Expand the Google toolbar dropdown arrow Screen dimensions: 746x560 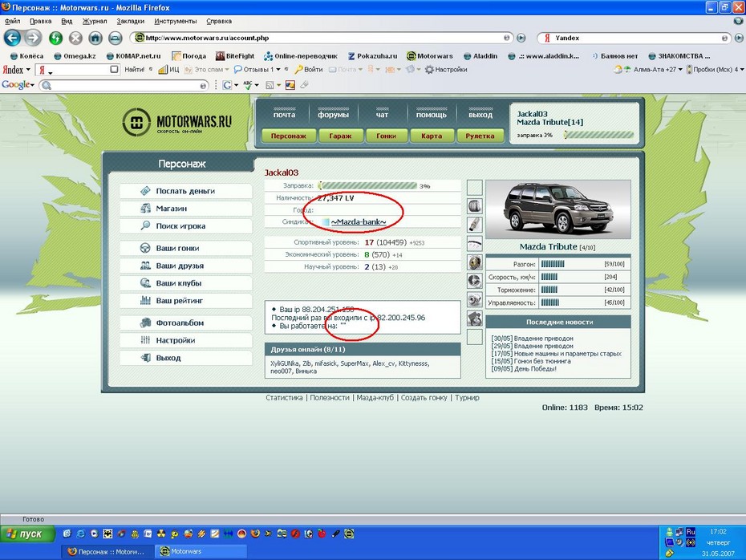32,85
